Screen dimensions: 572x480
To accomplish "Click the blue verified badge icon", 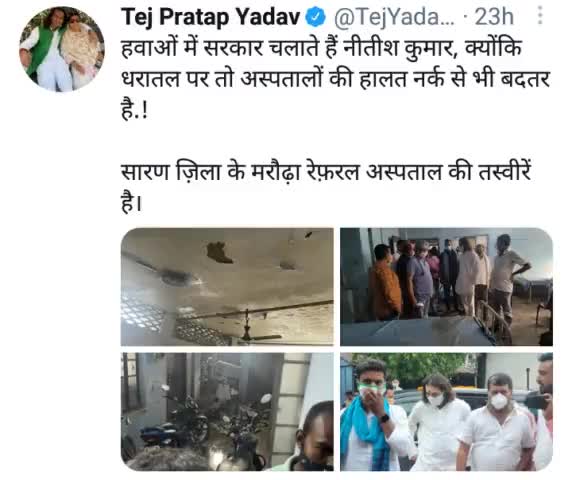I will (315, 17).
